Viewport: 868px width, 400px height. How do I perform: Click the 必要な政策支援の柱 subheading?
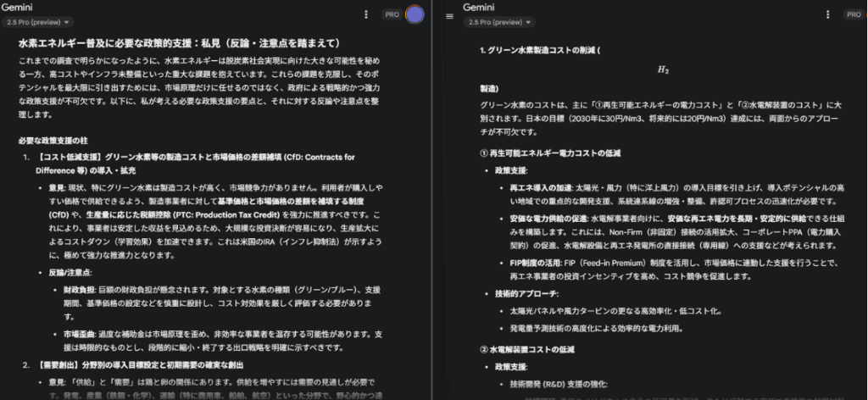[53, 142]
